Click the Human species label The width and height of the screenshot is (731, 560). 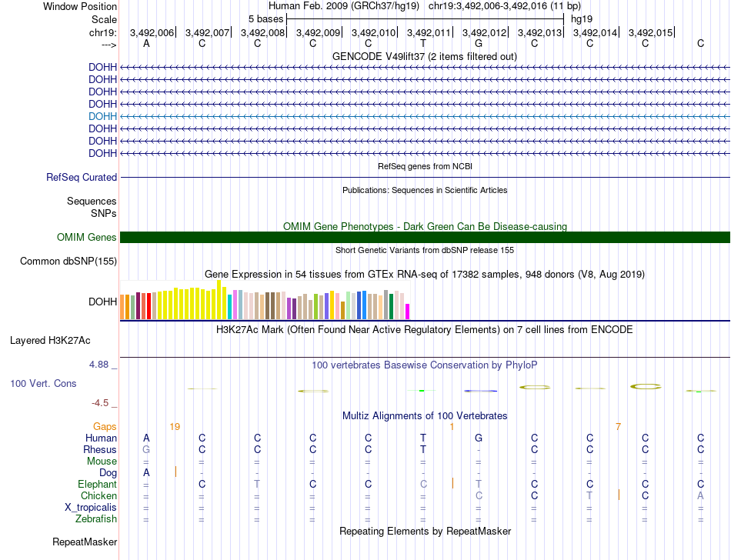(x=101, y=438)
